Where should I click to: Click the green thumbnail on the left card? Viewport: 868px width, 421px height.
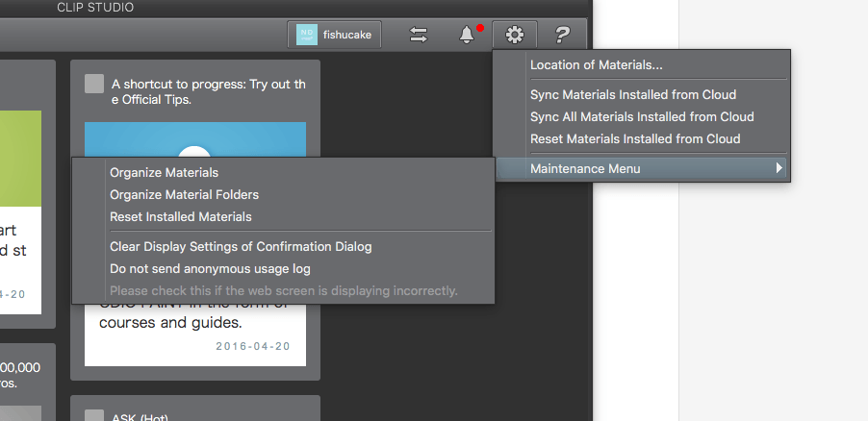click(x=20, y=159)
